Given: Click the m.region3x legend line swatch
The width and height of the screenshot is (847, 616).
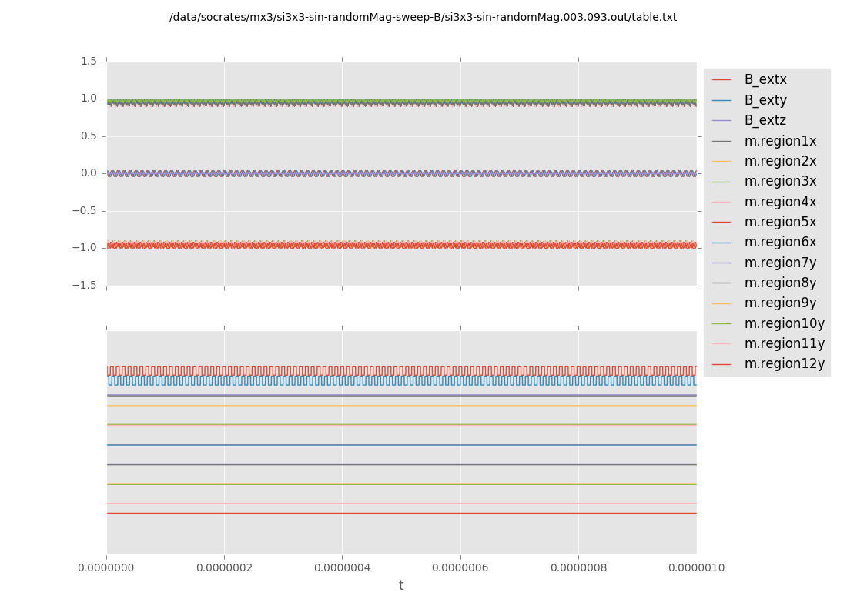Looking at the screenshot, I should click(721, 182).
